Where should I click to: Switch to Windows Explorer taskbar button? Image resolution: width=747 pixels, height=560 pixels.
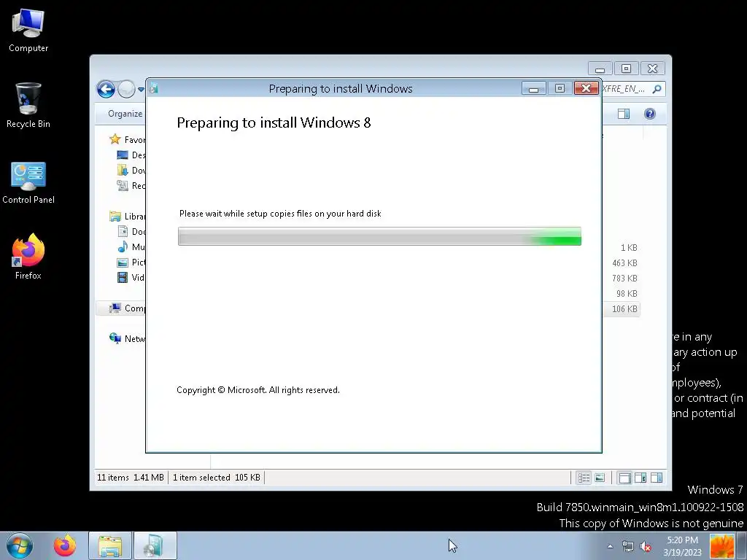tap(110, 545)
